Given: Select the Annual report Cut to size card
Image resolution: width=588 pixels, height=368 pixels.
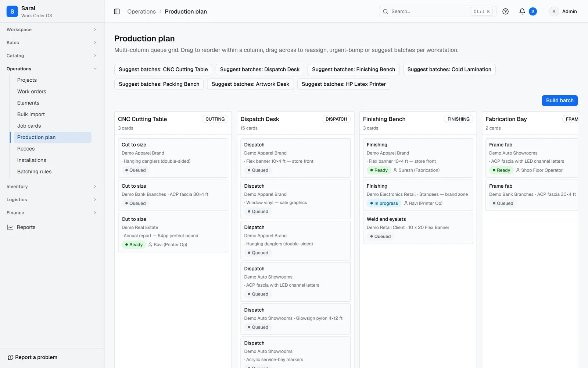Looking at the screenshot, I should tap(173, 233).
